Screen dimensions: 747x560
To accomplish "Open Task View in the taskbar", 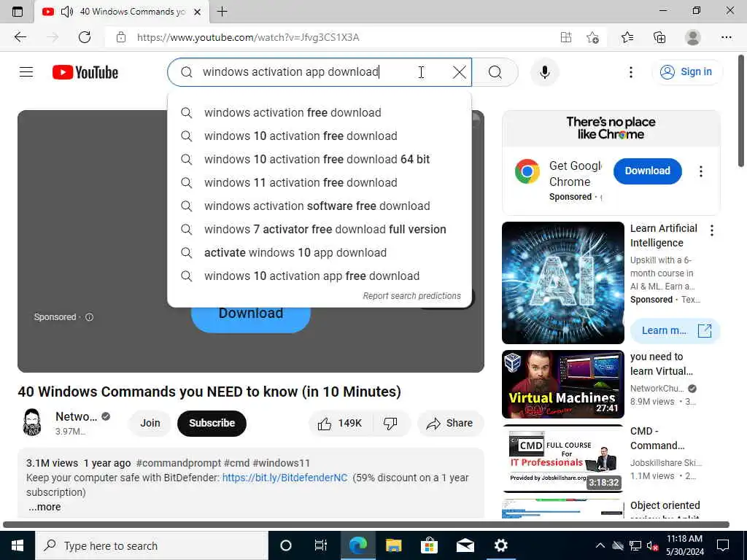I will pyautogui.click(x=321, y=545).
